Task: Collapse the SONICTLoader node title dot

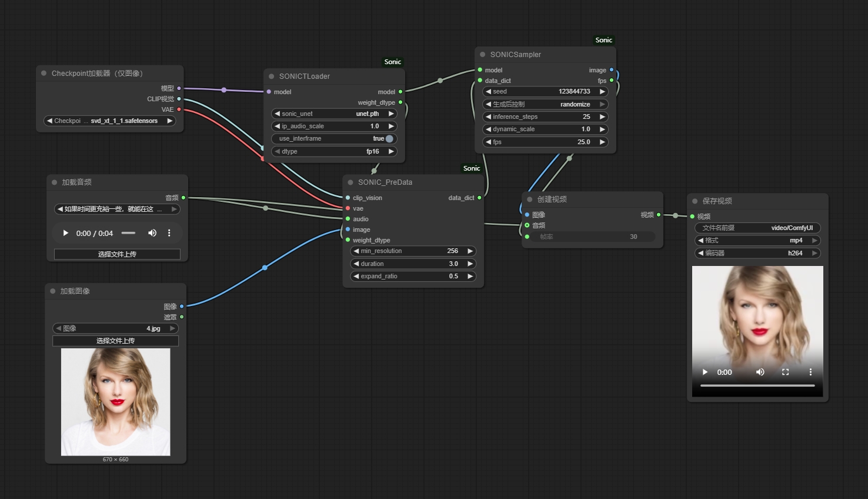Action: pyautogui.click(x=272, y=76)
